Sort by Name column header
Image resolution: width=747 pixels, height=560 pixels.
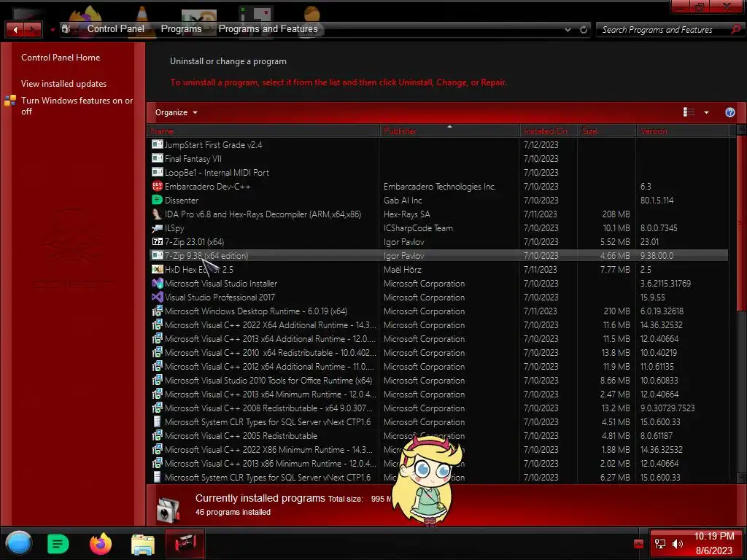(263, 131)
